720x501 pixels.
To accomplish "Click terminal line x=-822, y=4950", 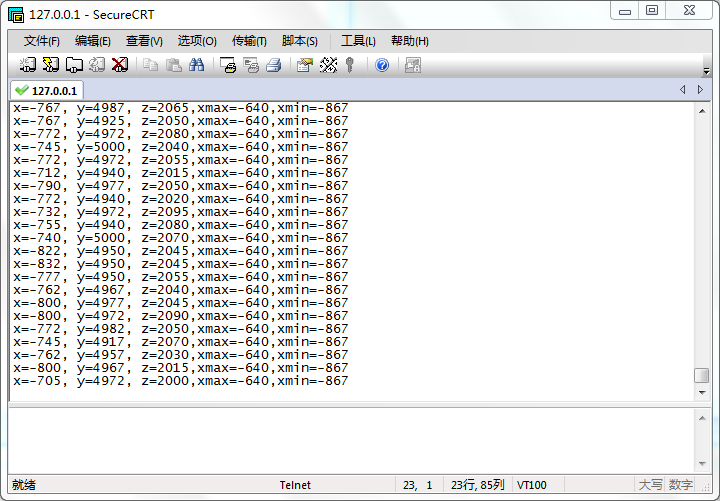I will coord(180,251).
